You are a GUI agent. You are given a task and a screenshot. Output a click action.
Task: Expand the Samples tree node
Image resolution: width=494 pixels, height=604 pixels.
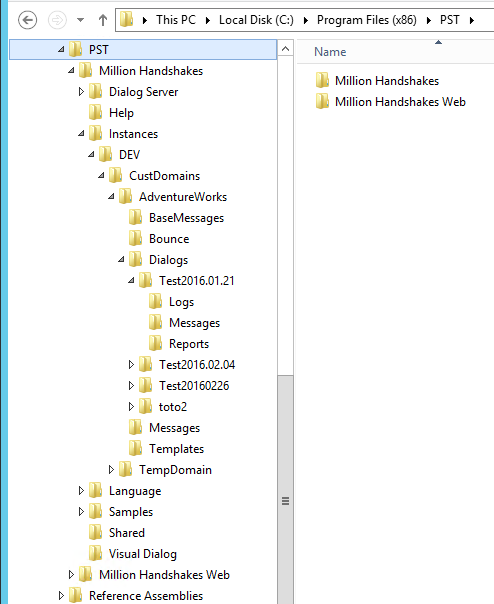[81, 512]
